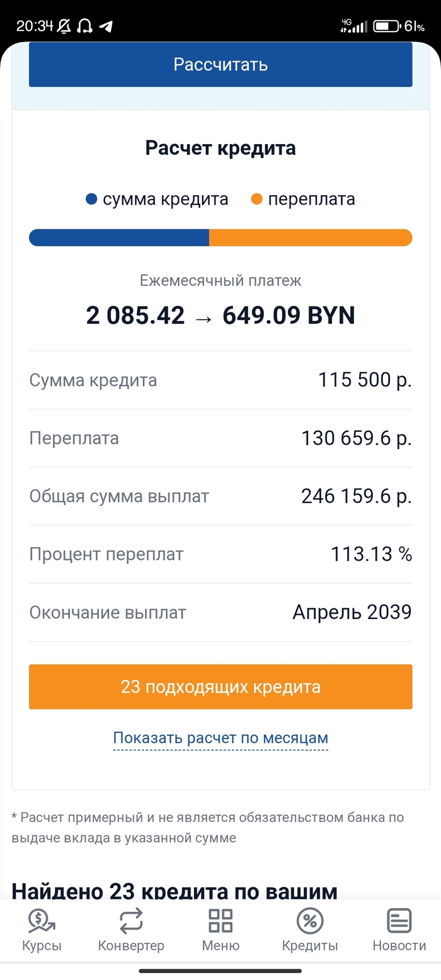Tap the Курсы exchange rates icon
The width and height of the screenshot is (441, 980).
(42, 921)
